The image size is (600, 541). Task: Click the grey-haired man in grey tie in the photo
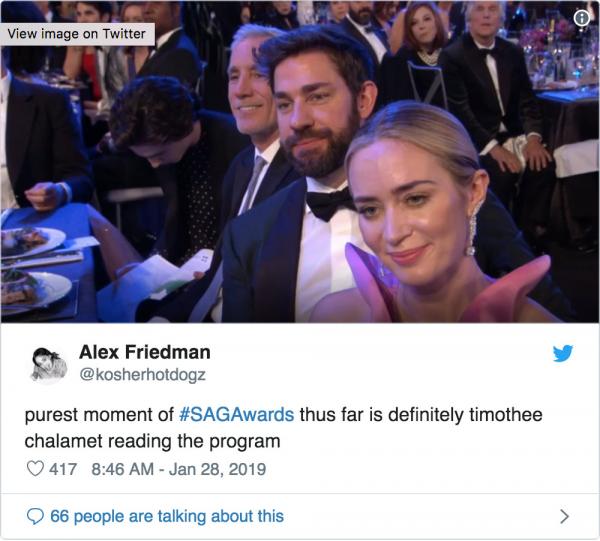coord(251,126)
